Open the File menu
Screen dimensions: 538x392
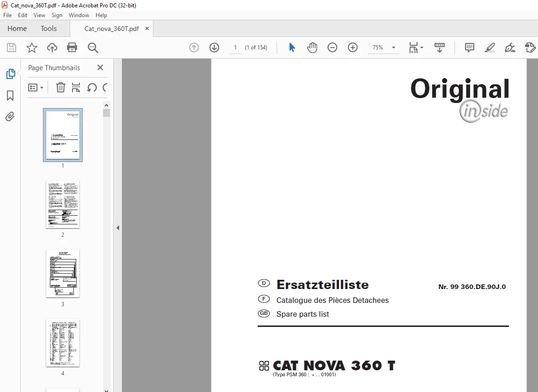7,15
